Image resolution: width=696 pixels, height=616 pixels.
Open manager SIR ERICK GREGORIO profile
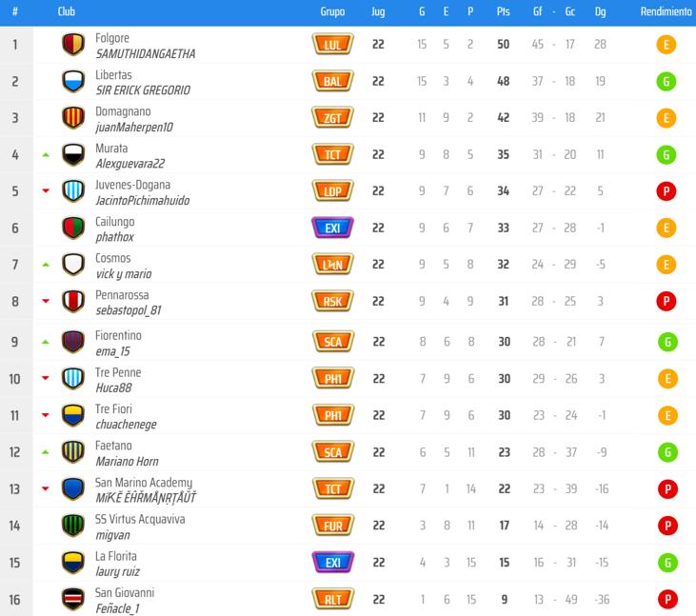point(143,90)
